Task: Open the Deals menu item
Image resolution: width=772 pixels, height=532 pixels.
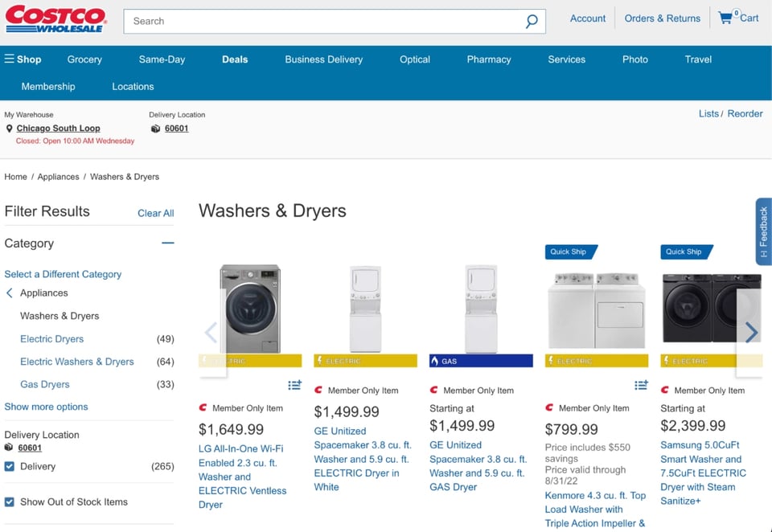Action: click(x=235, y=59)
